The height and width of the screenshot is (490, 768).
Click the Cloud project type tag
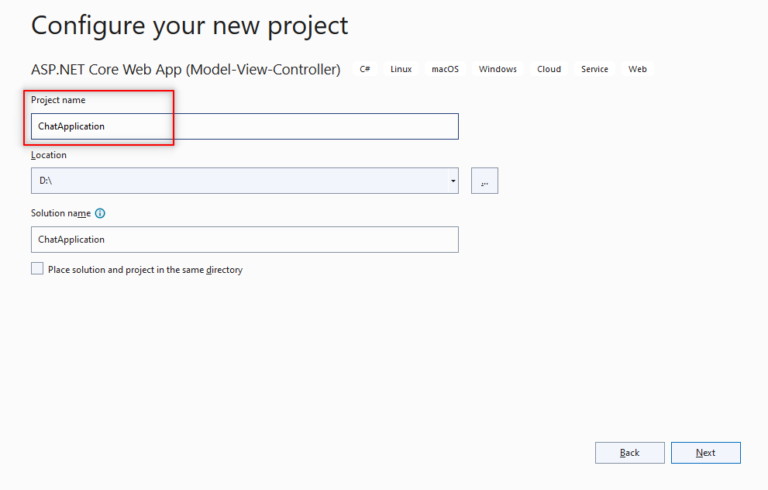549,69
